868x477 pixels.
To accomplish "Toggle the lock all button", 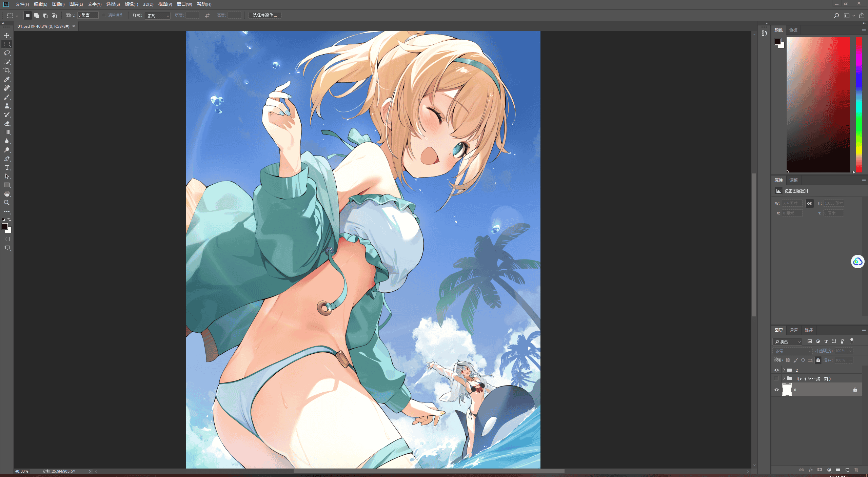I will click(x=818, y=360).
